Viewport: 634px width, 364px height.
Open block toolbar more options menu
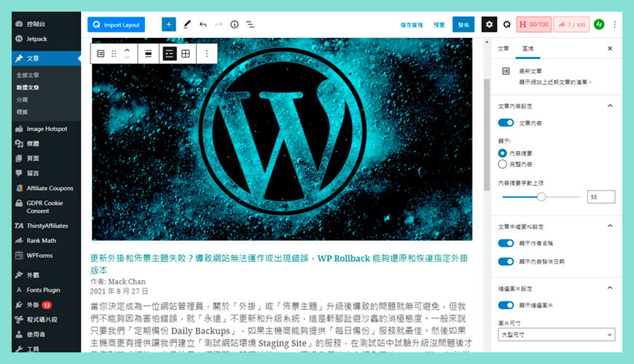207,53
